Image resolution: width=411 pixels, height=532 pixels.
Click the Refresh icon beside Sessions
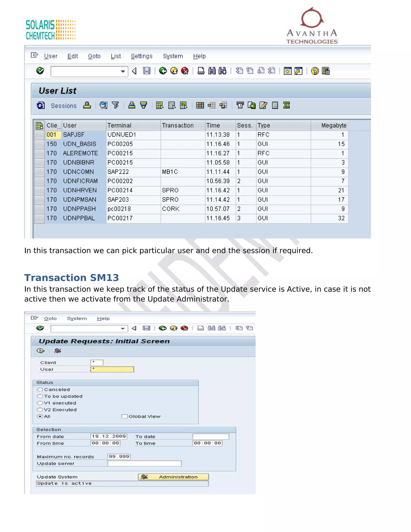pyautogui.click(x=41, y=105)
